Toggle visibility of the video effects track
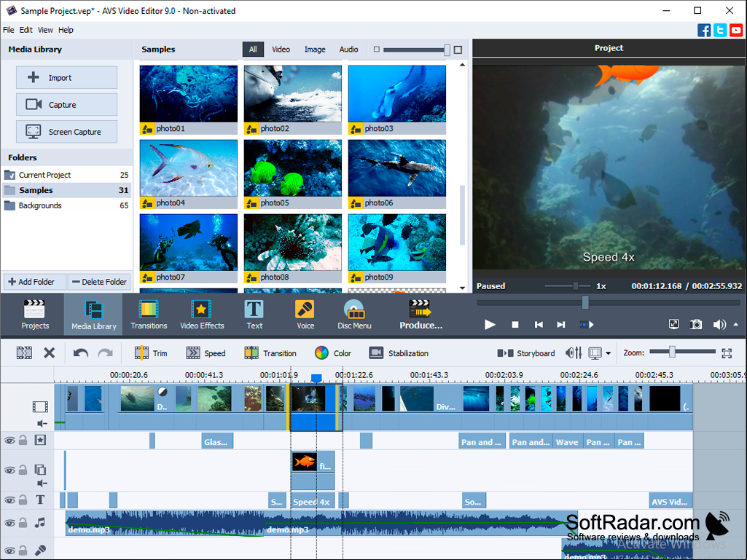The height and width of the screenshot is (560, 747). point(9,441)
